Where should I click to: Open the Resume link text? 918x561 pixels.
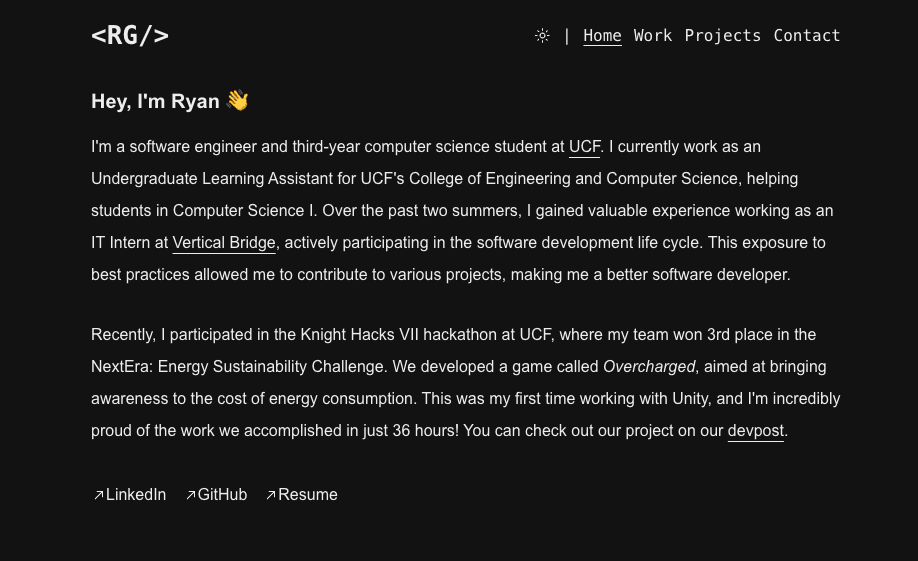tap(308, 495)
